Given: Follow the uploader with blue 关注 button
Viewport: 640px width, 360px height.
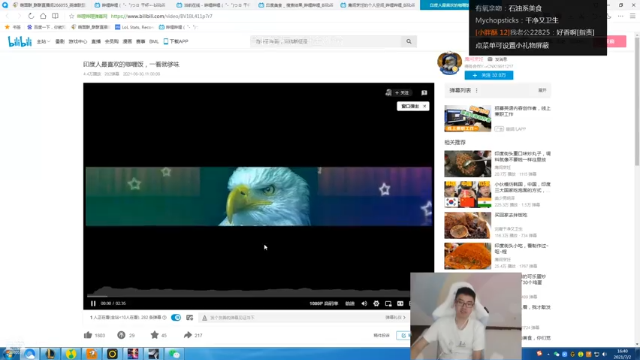Looking at the screenshot, I should [489, 75].
